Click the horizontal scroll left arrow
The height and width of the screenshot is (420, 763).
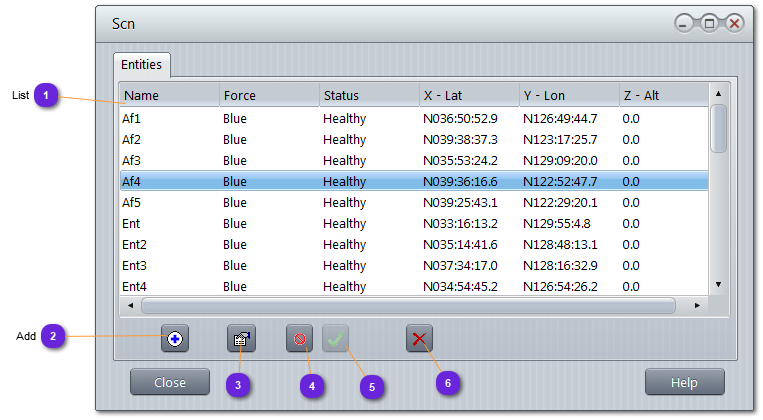[x=129, y=304]
